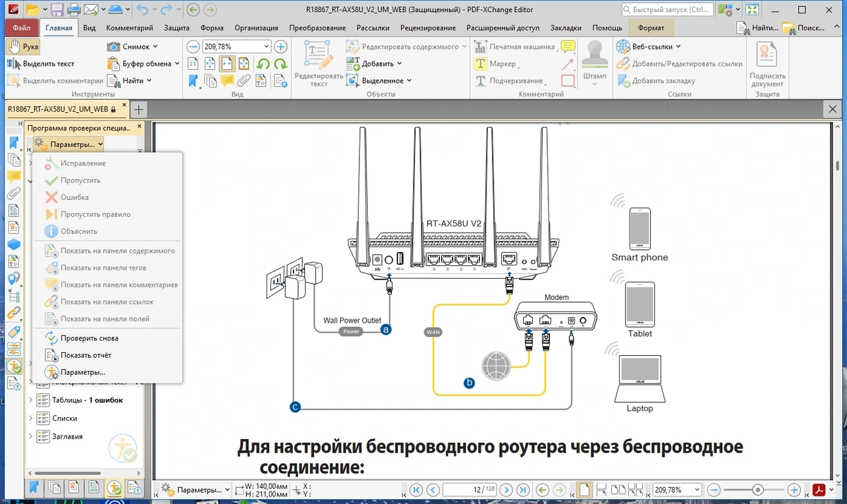
Task: Select the rectangle drawing tool
Action: point(567,80)
